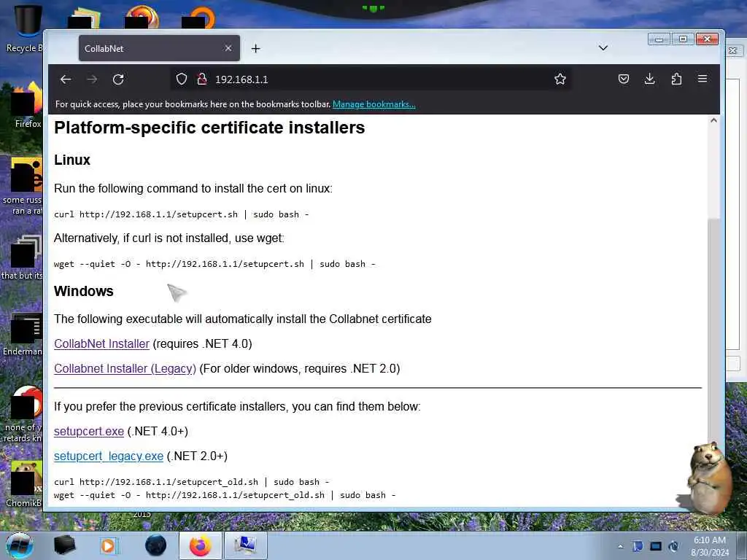Launch the media player taskbar icon
Image resolution: width=747 pixels, height=560 pixels.
[109, 545]
